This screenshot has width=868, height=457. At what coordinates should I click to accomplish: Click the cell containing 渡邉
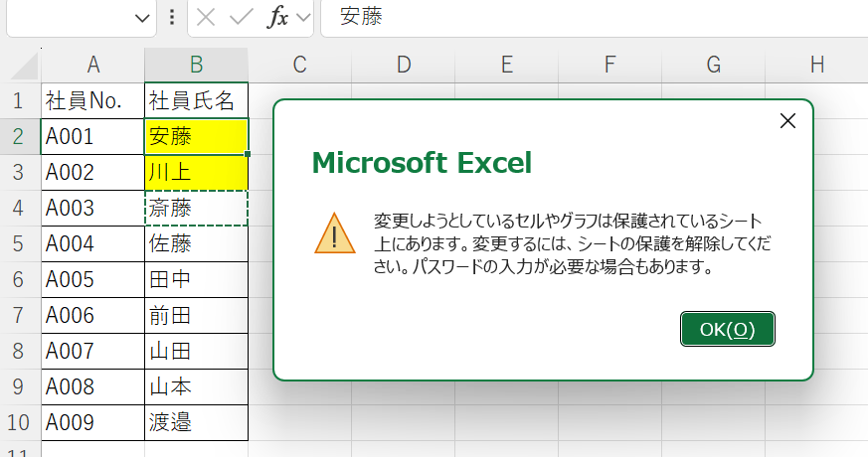(x=197, y=422)
